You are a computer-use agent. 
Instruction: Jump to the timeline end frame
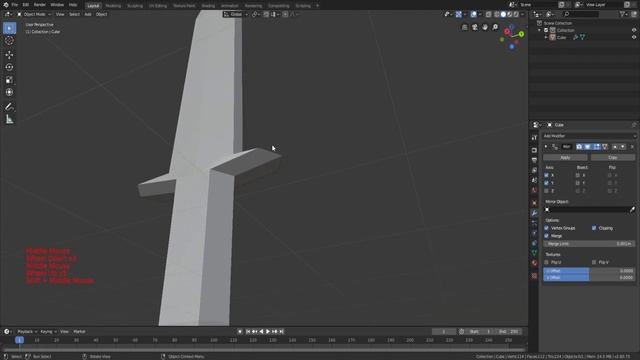coord(281,332)
